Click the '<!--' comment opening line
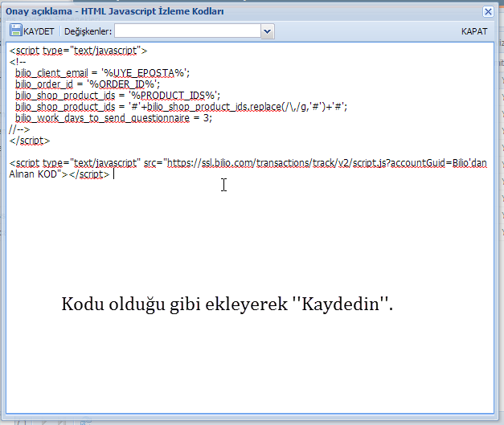The height and width of the screenshot is (425, 504). pos(18,62)
